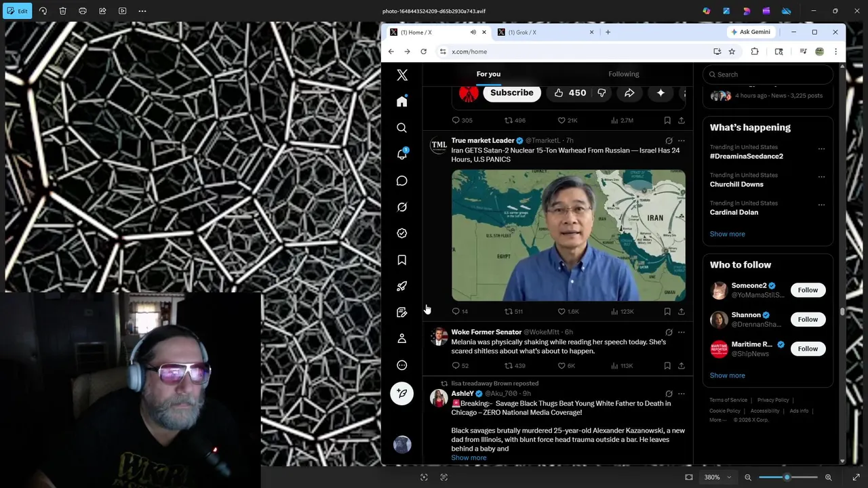Screen dimensions: 868x488
Task: Like the True market Leader post
Action: coord(568,312)
